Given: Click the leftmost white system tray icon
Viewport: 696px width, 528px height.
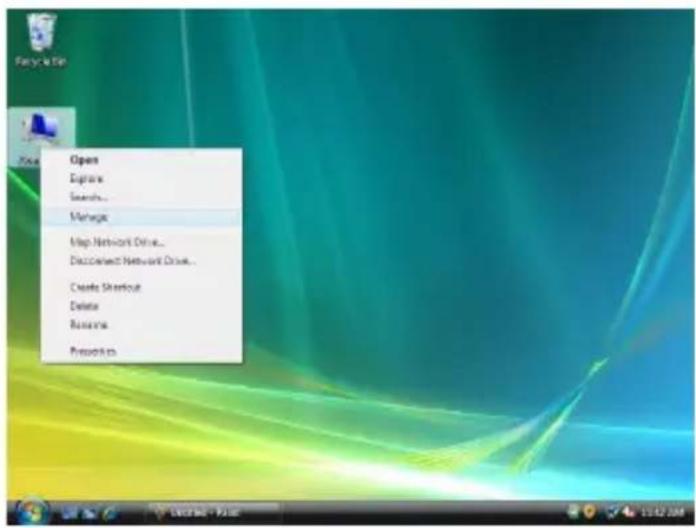Looking at the screenshot, I should point(573,512).
